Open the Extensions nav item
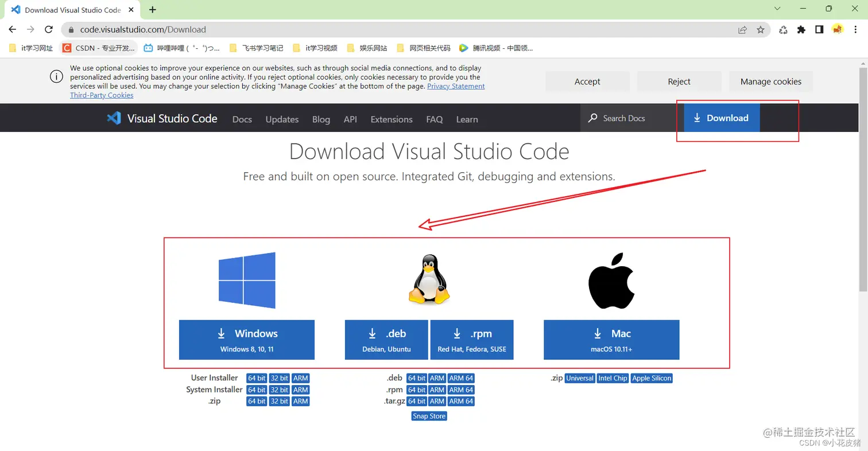The height and width of the screenshot is (451, 868). (392, 119)
